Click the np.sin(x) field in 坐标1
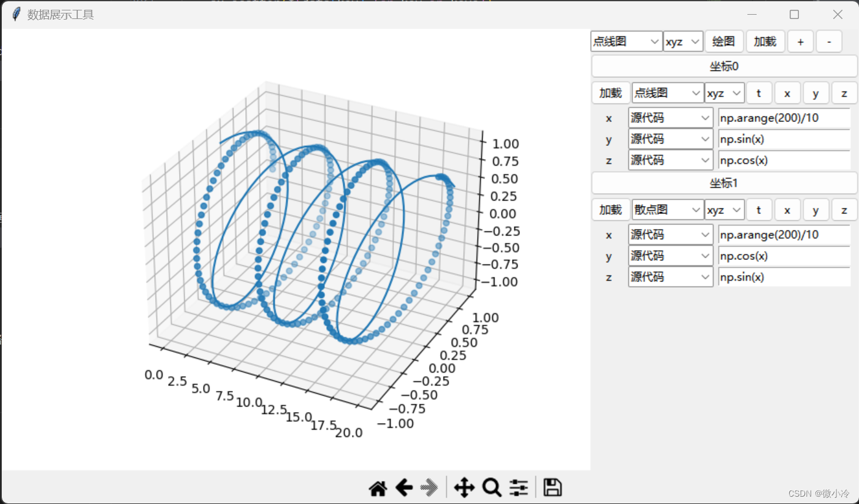Screen dimensions: 859x504 point(784,277)
